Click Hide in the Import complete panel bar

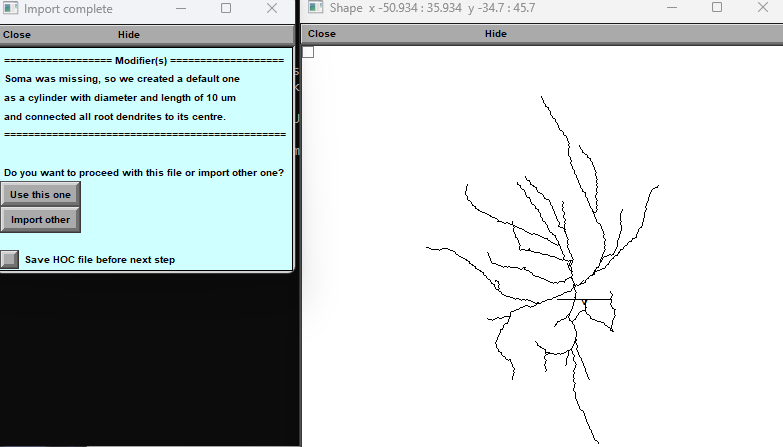[128, 34]
